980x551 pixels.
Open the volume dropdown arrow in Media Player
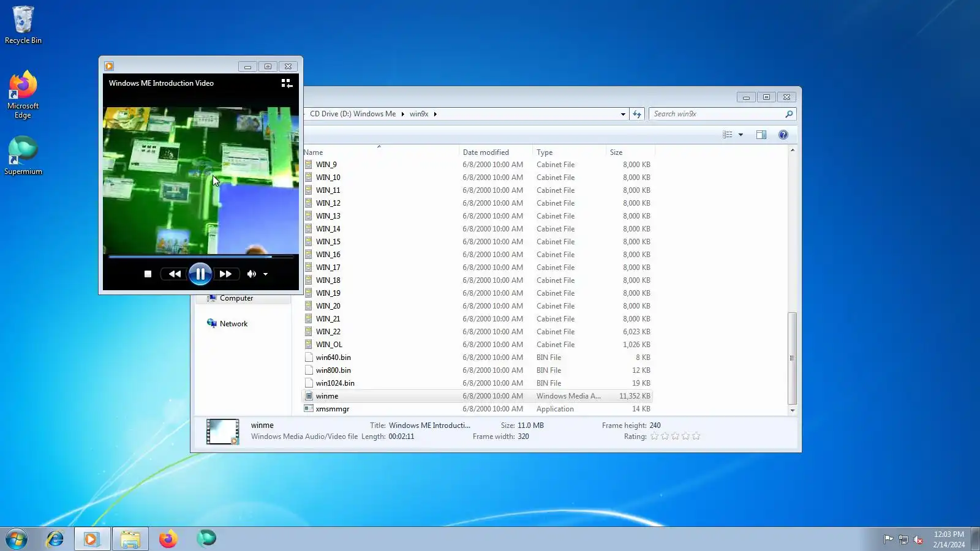tap(266, 274)
